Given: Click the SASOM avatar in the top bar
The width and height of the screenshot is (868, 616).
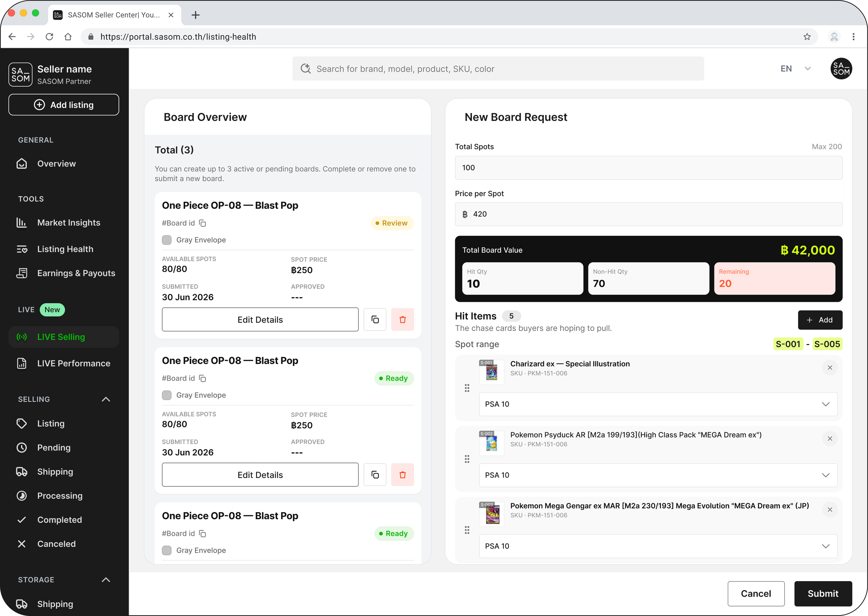Looking at the screenshot, I should coord(841,69).
